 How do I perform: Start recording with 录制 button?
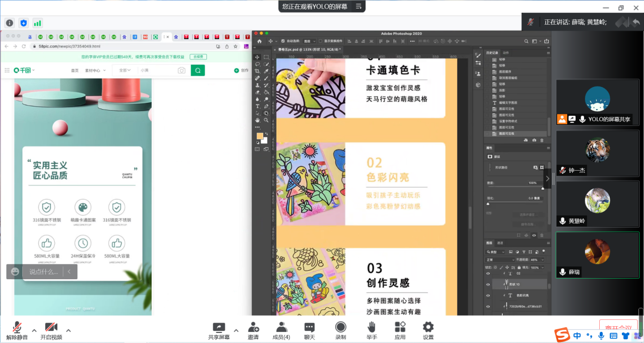341,330
